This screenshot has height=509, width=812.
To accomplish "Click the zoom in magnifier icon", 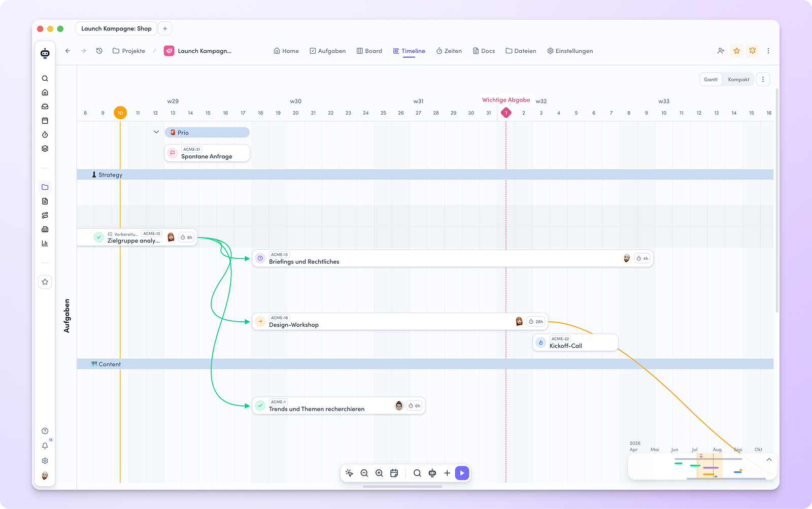I will tap(379, 473).
